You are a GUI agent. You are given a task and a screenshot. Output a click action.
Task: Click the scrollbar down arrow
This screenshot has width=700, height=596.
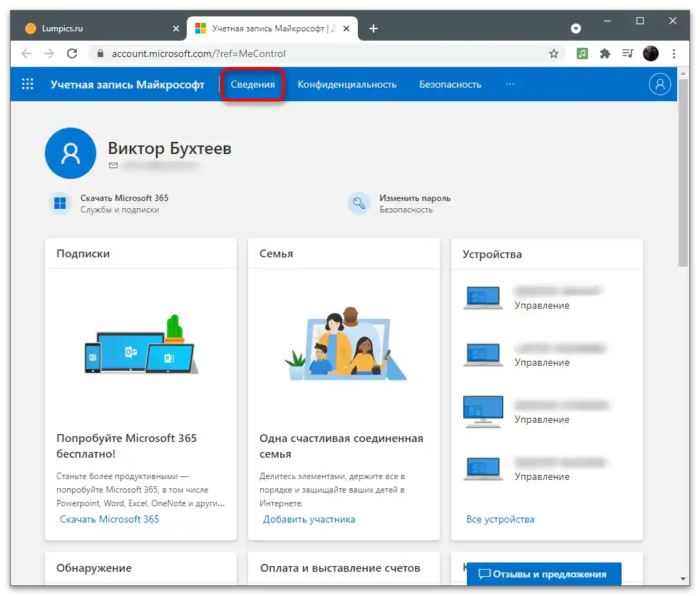pyautogui.click(x=683, y=579)
